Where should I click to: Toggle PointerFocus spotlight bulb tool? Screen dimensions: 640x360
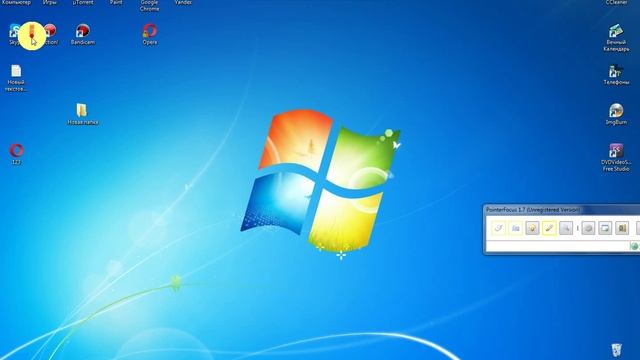click(x=532, y=228)
